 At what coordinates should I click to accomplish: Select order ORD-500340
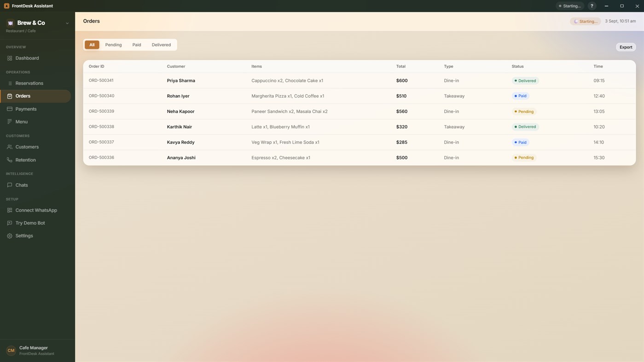pos(101,96)
